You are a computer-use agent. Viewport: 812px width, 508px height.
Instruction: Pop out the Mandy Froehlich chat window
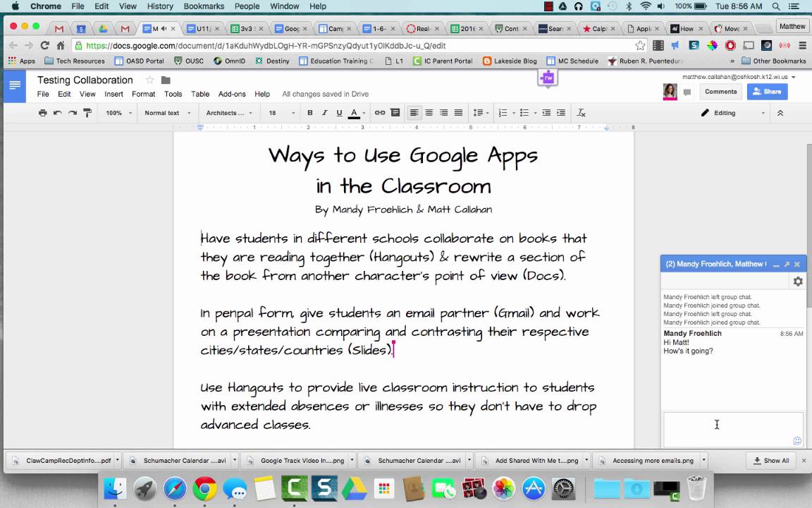(787, 265)
